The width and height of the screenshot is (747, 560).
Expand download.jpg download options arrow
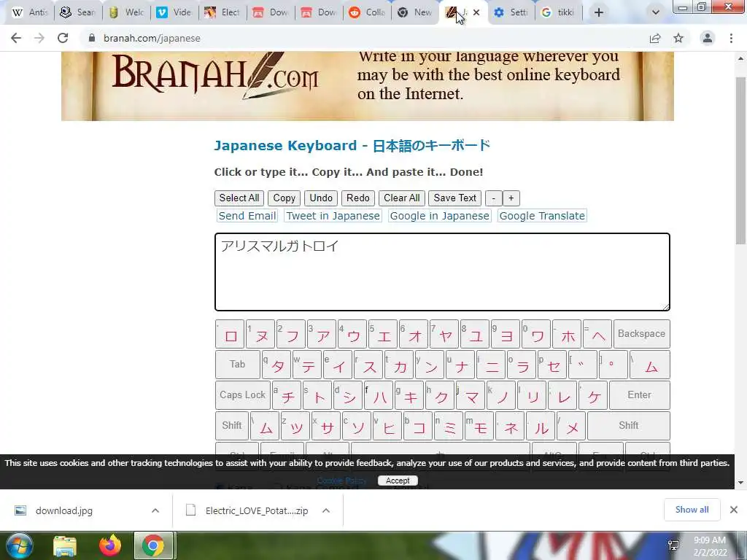pyautogui.click(x=155, y=510)
